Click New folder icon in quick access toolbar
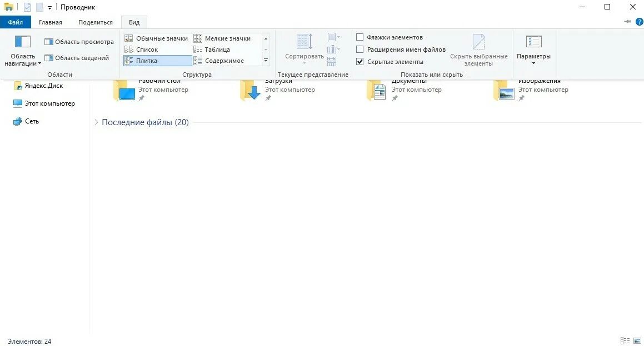The width and height of the screenshot is (644, 346). pyautogui.click(x=39, y=7)
